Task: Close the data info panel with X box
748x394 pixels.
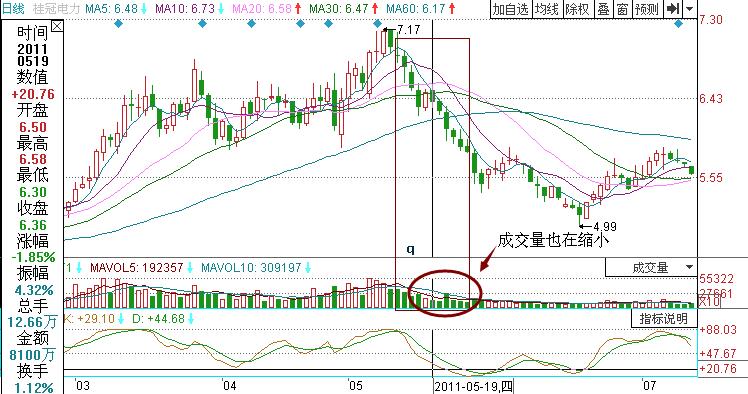Action: [57, 27]
